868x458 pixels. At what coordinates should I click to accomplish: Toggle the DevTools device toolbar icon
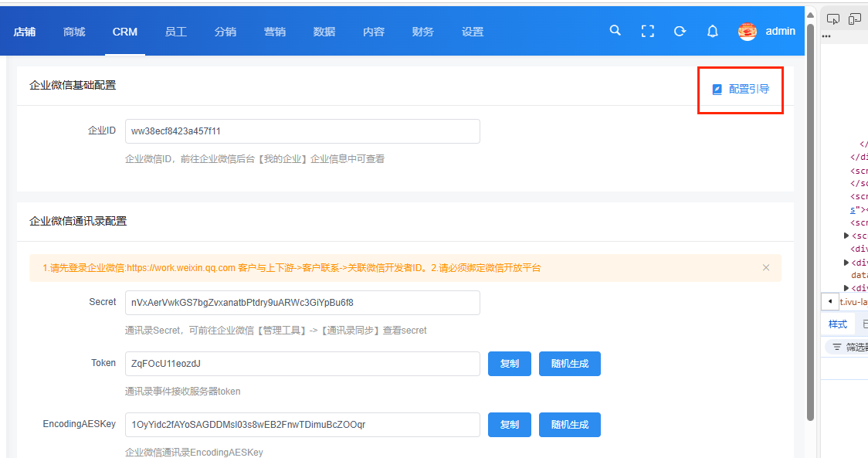coord(856,19)
